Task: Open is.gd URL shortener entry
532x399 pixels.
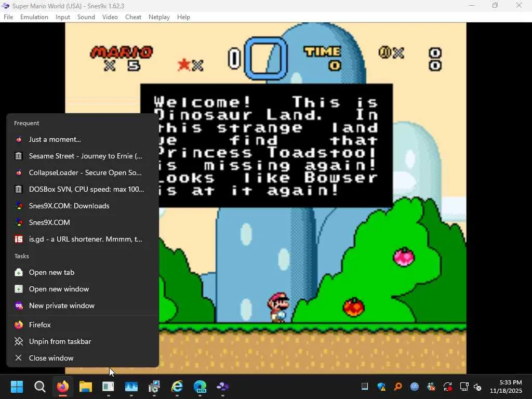Action: [x=83, y=239]
